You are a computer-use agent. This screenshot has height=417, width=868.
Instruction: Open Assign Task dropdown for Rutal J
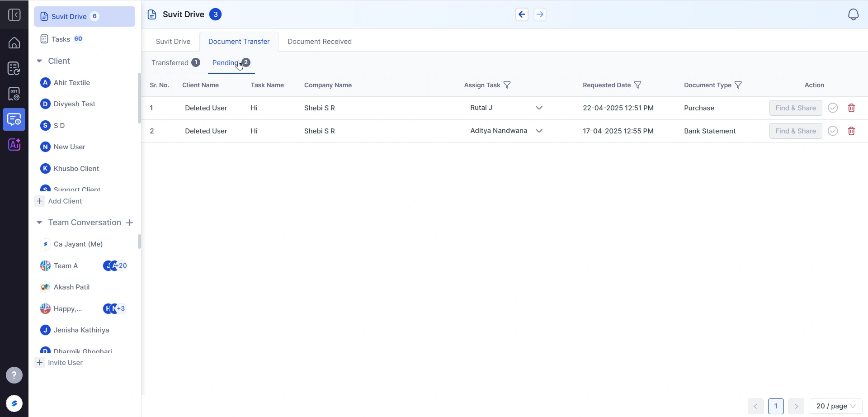pyautogui.click(x=539, y=108)
